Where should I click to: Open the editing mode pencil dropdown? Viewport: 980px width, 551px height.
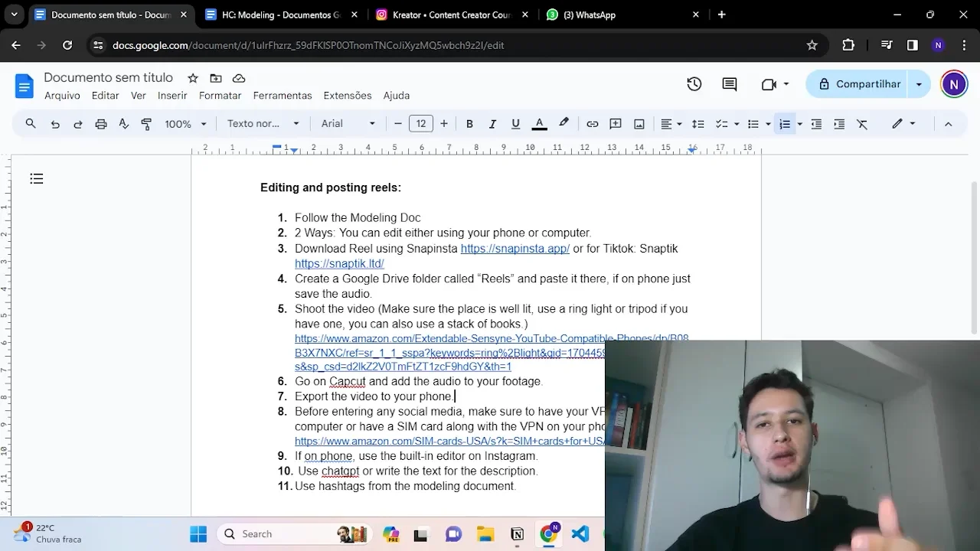[903, 124]
